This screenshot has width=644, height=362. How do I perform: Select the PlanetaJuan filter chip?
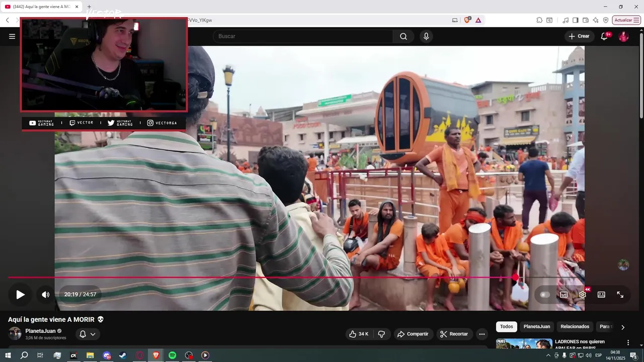(537, 327)
